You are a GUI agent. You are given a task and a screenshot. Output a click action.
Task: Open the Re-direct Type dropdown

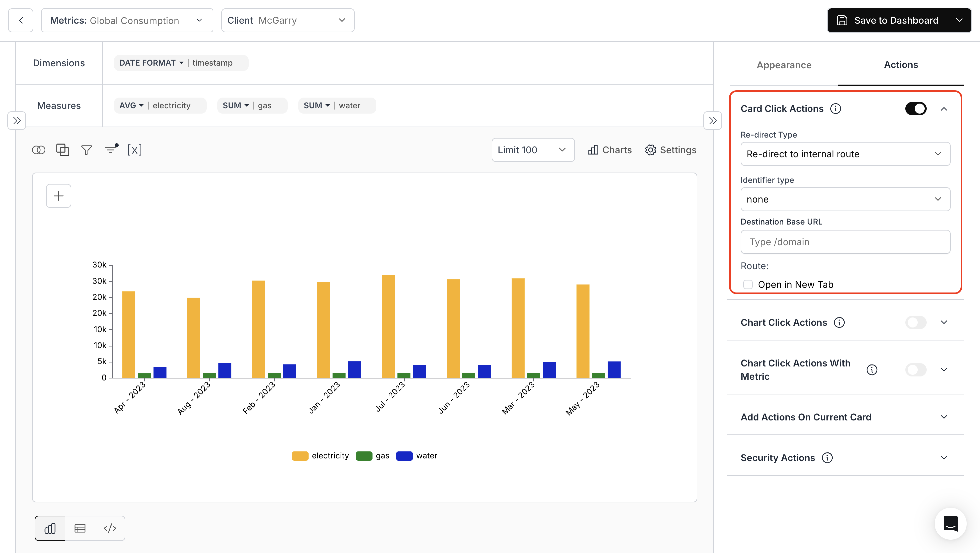coord(845,154)
